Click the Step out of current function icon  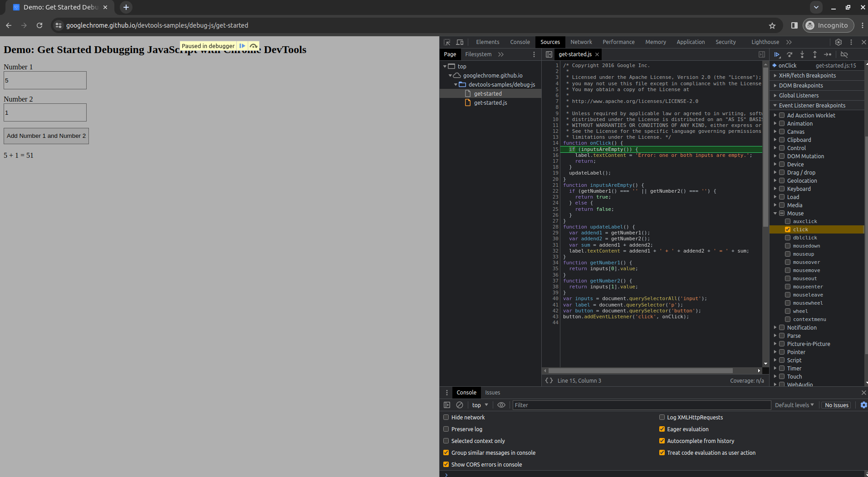(815, 54)
